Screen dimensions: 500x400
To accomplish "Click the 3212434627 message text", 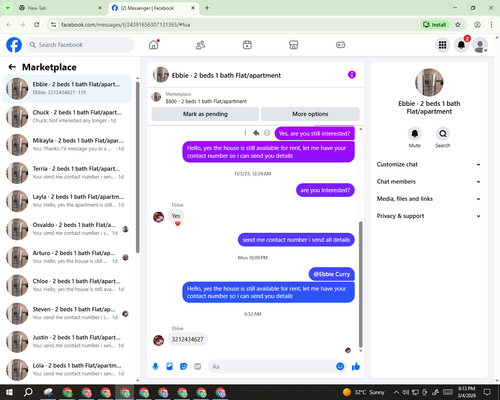I will (x=187, y=339).
